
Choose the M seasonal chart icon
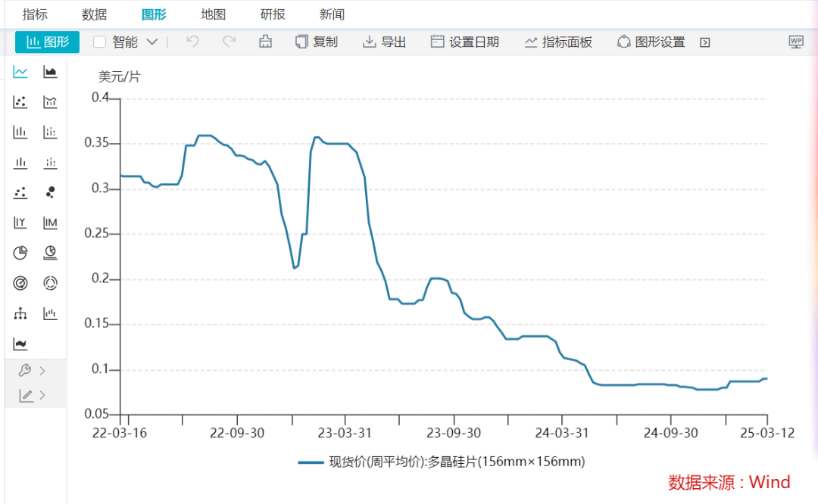pyautogui.click(x=50, y=223)
